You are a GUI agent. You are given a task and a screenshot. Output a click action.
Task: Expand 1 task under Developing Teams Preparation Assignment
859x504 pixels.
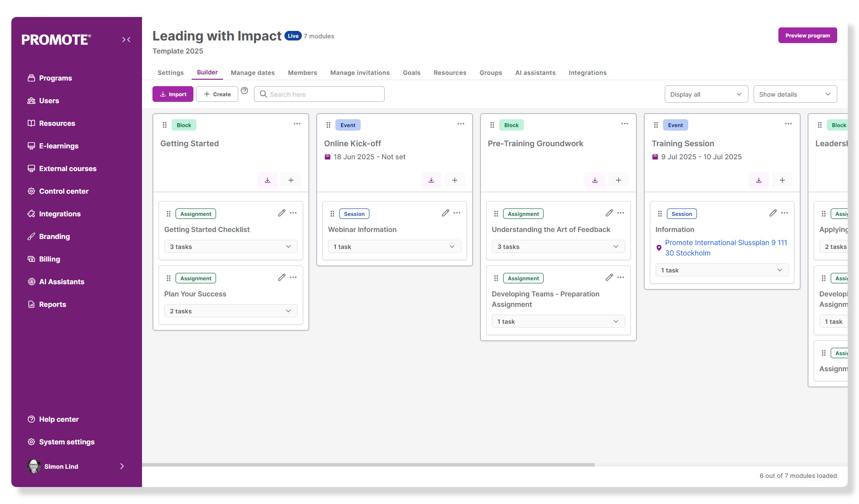point(558,322)
